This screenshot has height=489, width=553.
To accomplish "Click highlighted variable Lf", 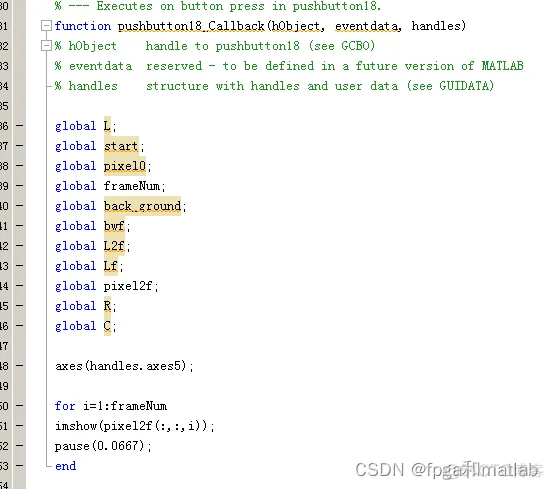I will click(110, 266).
